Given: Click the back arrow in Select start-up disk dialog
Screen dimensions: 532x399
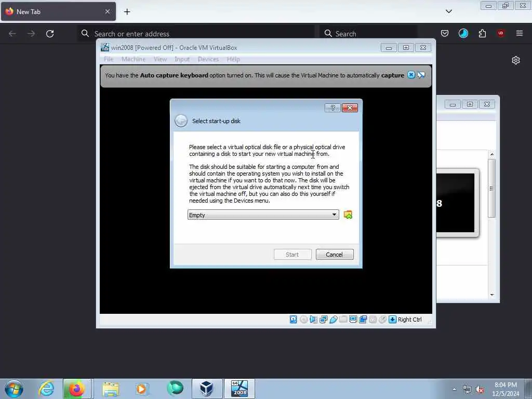Looking at the screenshot, I should [x=181, y=121].
